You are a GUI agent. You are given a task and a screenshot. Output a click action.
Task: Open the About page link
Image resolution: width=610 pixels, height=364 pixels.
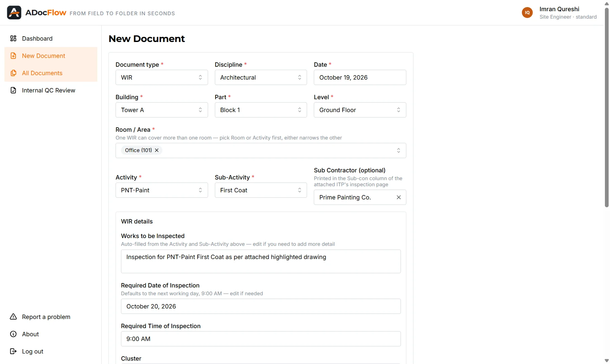pos(51,334)
